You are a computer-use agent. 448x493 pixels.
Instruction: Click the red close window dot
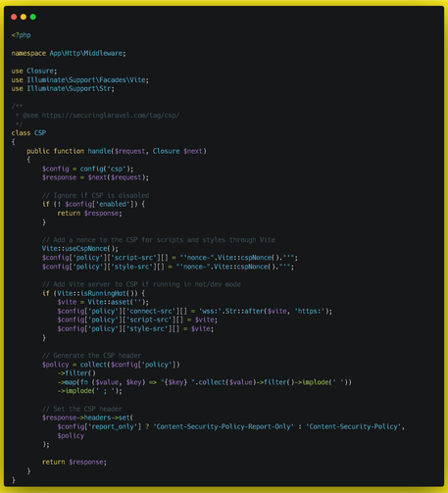click(x=14, y=17)
